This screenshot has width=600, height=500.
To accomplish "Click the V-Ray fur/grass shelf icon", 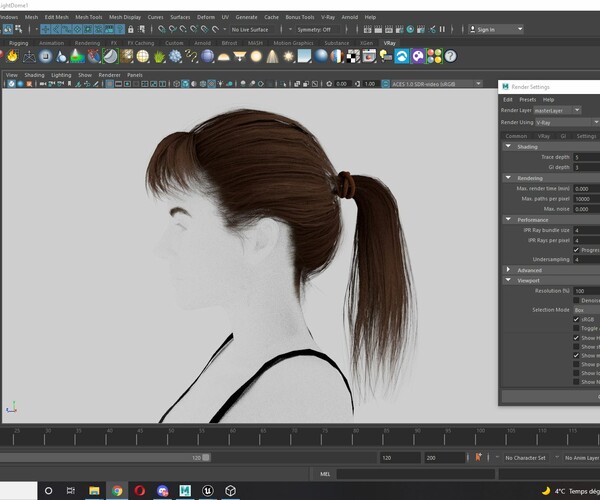I will [159, 57].
